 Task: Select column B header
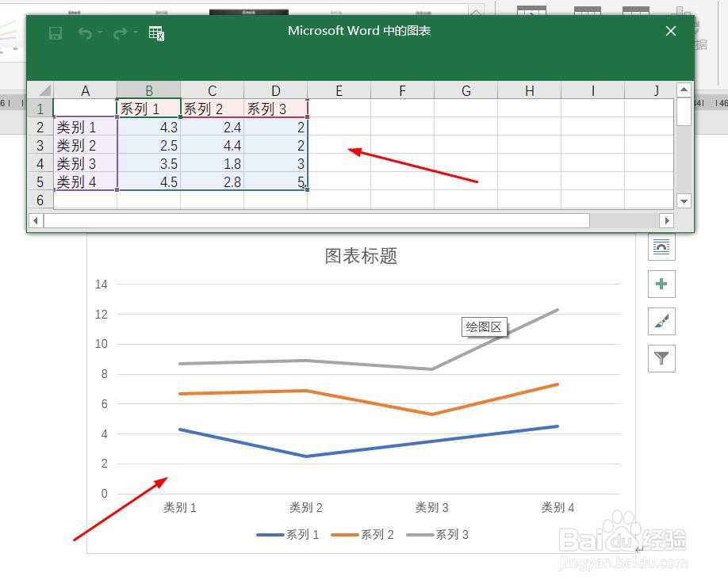point(148,90)
